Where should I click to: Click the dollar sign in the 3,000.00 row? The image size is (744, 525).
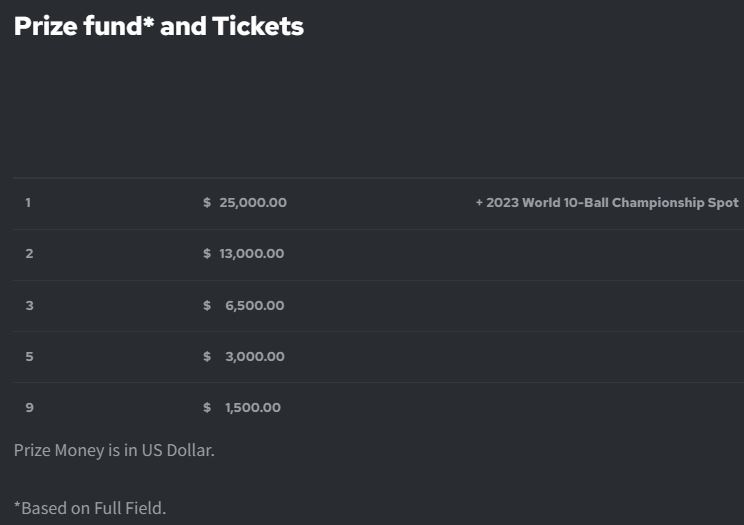tap(207, 356)
